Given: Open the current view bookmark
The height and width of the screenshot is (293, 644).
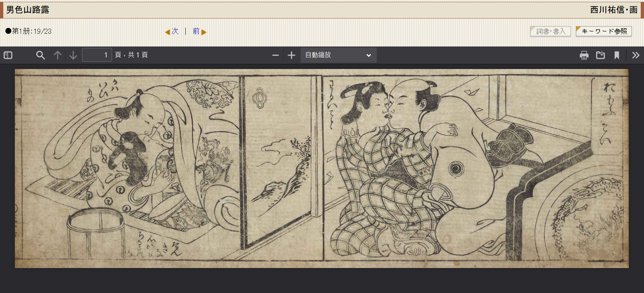Looking at the screenshot, I should (x=617, y=55).
